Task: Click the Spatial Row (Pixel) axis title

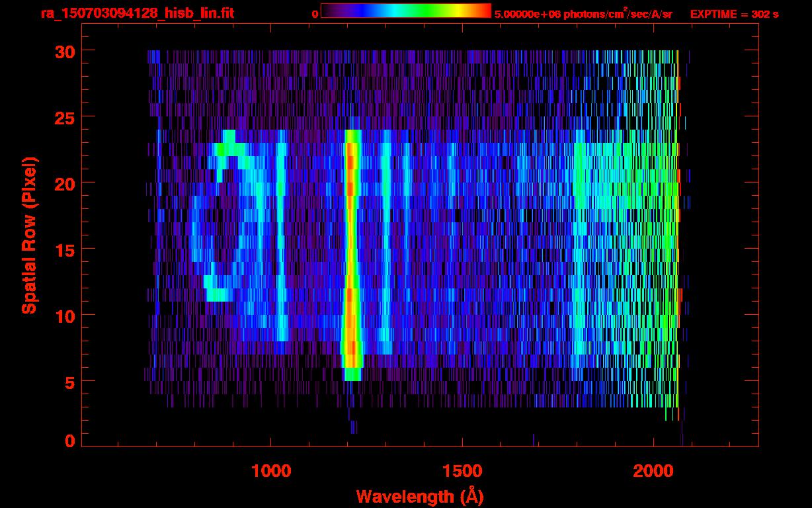Action: pyautogui.click(x=29, y=235)
